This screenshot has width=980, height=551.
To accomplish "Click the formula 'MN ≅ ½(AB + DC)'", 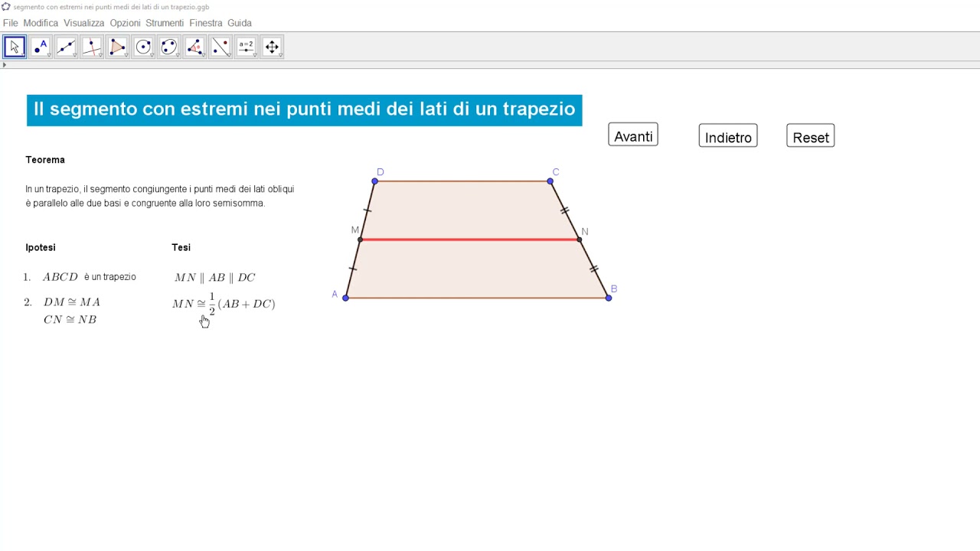I will (x=224, y=304).
